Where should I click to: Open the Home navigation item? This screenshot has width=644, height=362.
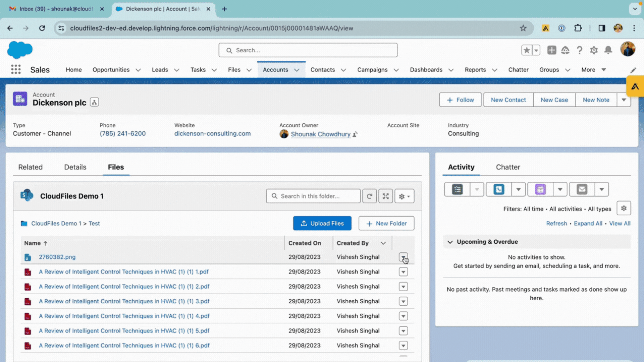coord(73,70)
